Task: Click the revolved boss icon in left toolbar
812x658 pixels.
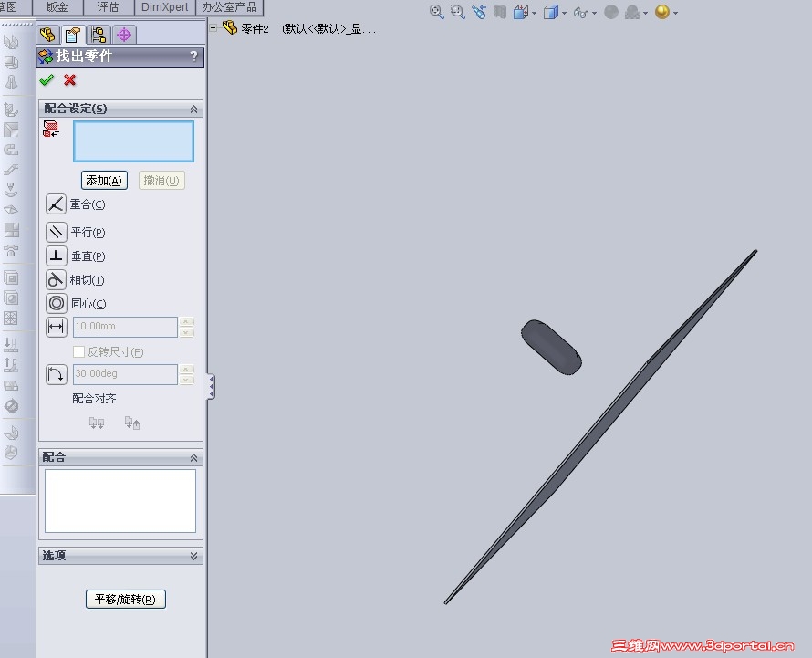Action: point(11,62)
